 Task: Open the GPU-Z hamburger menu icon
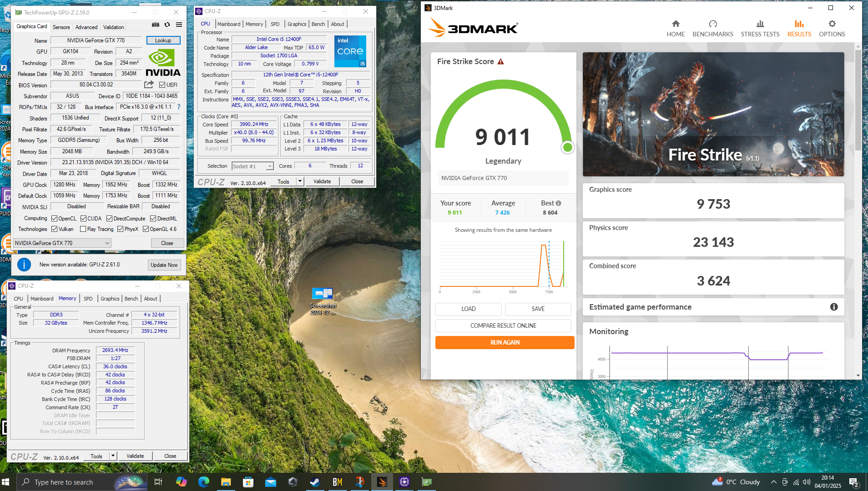(x=179, y=25)
